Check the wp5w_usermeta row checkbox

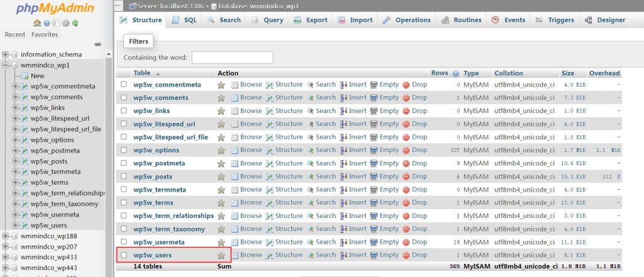click(124, 242)
